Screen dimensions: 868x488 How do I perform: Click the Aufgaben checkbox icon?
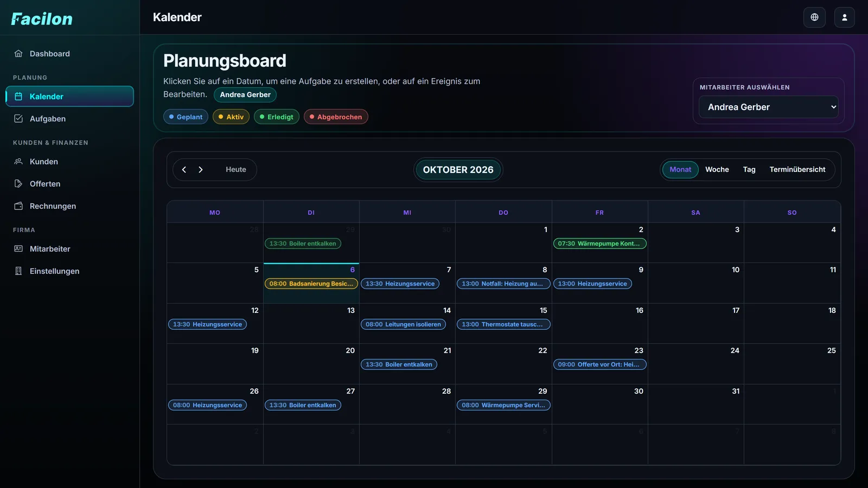[x=18, y=119]
